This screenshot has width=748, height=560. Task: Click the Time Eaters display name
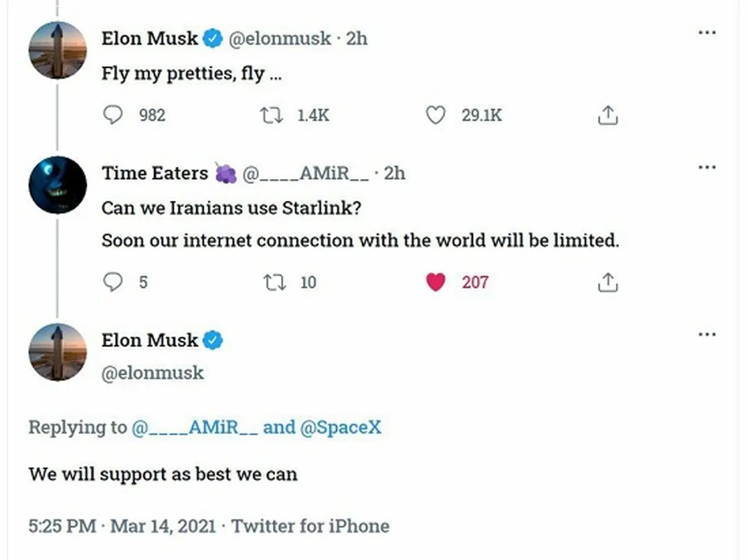[155, 173]
